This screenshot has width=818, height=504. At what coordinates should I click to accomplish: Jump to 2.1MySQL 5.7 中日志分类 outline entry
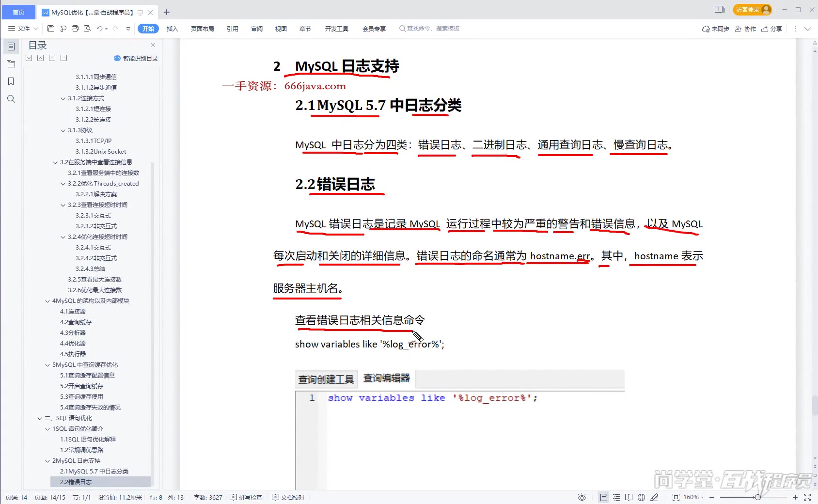pyautogui.click(x=94, y=471)
